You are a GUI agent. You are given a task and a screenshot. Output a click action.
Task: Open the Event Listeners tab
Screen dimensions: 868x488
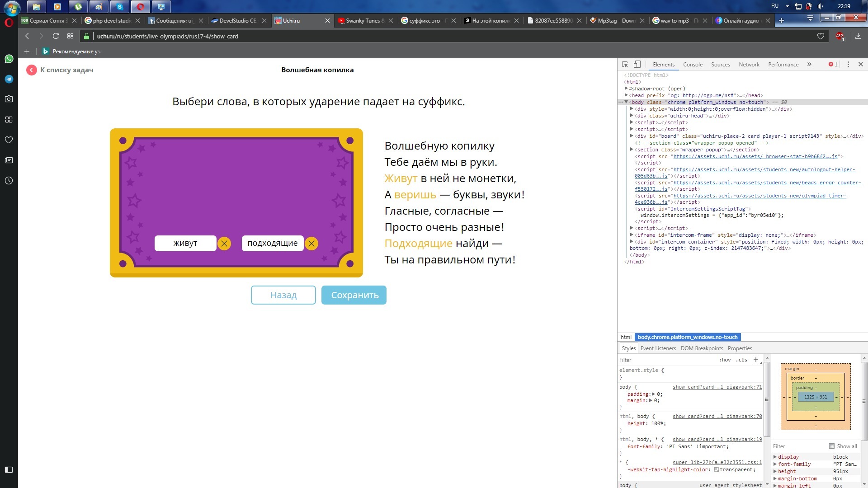(658, 348)
